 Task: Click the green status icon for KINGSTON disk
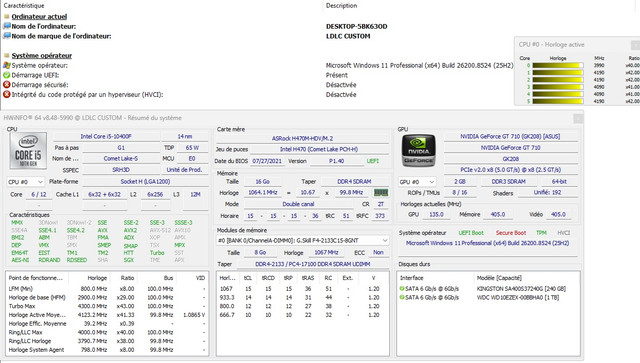click(x=402, y=289)
